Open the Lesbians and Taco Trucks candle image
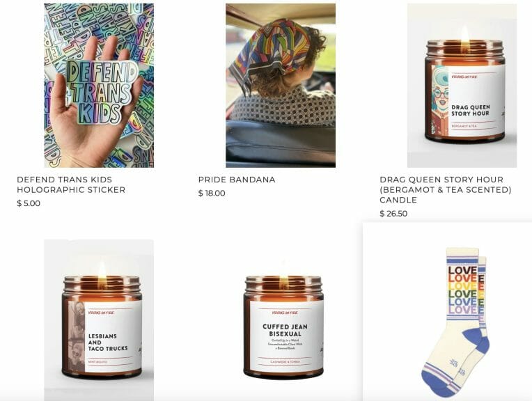Image resolution: width=532 pixels, height=401 pixels. [x=99, y=320]
